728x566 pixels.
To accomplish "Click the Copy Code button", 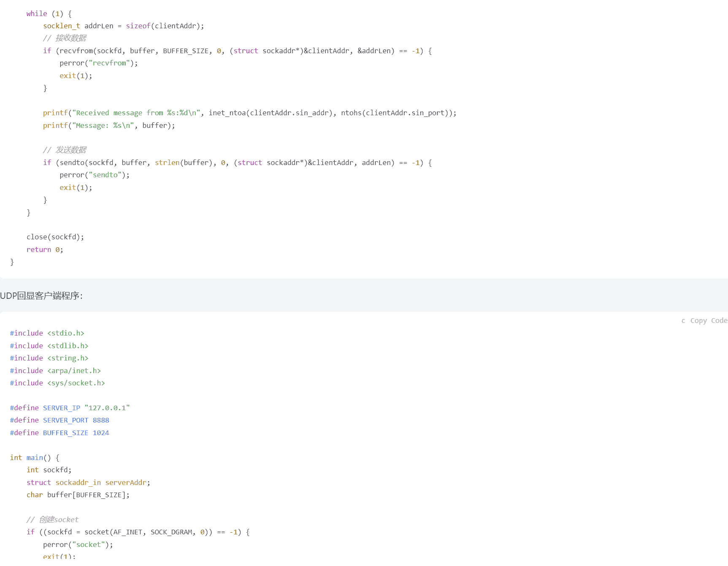I will coord(708,321).
